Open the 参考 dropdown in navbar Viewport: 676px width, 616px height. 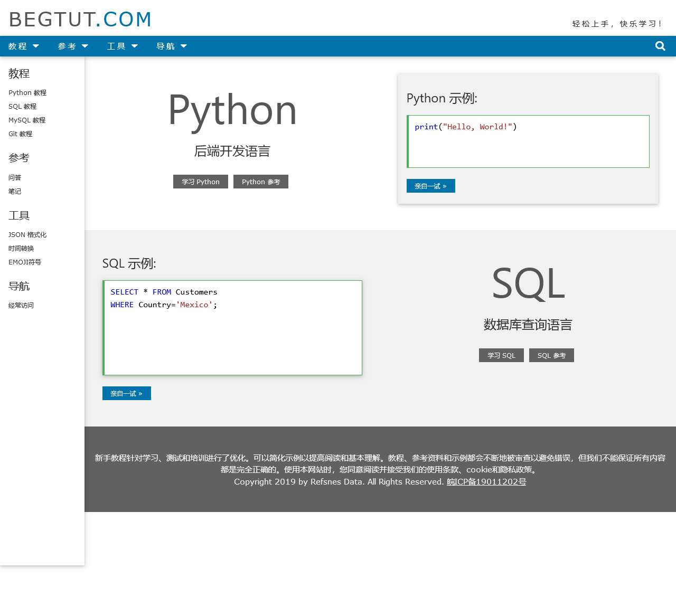click(x=73, y=46)
